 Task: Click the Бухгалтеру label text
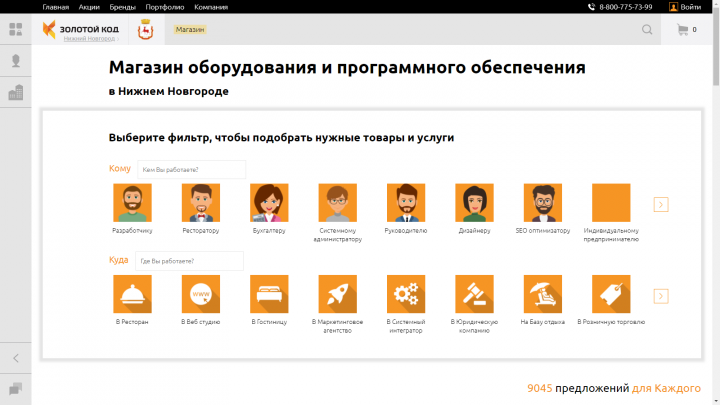click(x=269, y=231)
